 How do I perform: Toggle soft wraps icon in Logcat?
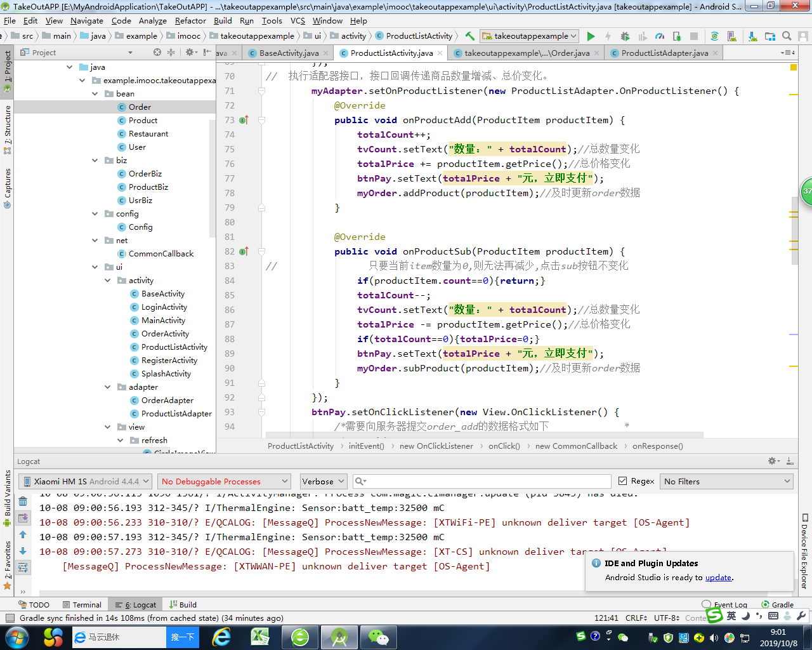pyautogui.click(x=23, y=567)
